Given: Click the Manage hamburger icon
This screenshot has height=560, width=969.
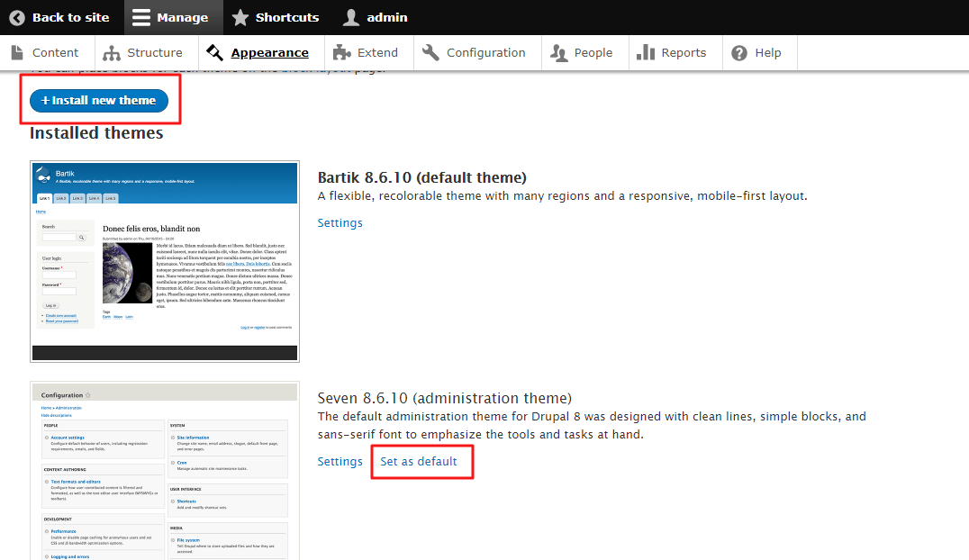Looking at the screenshot, I should 140,17.
